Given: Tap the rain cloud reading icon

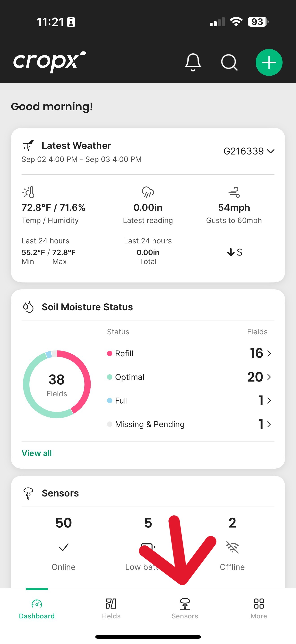Looking at the screenshot, I should coord(148,192).
